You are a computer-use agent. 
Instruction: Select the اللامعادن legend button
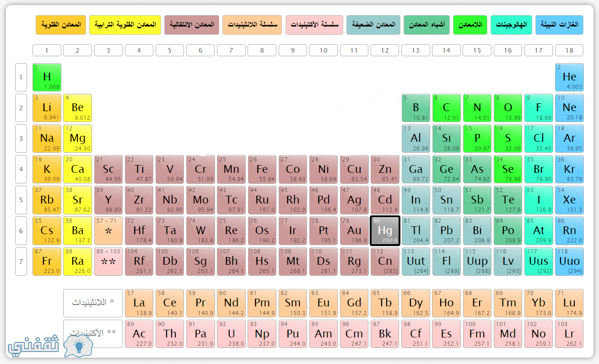(x=470, y=25)
